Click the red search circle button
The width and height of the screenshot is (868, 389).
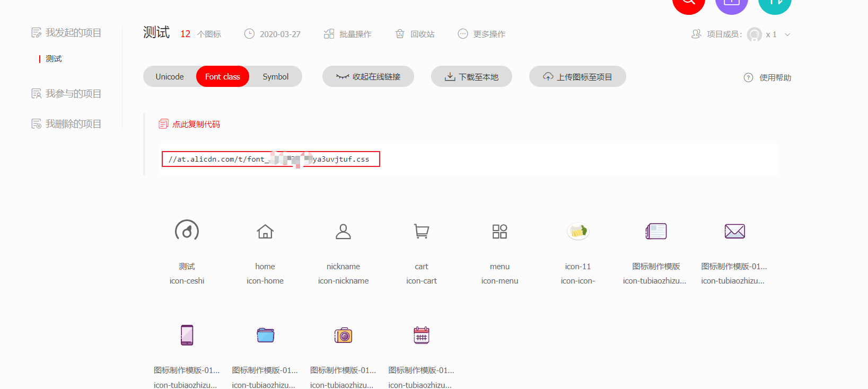[x=689, y=4]
